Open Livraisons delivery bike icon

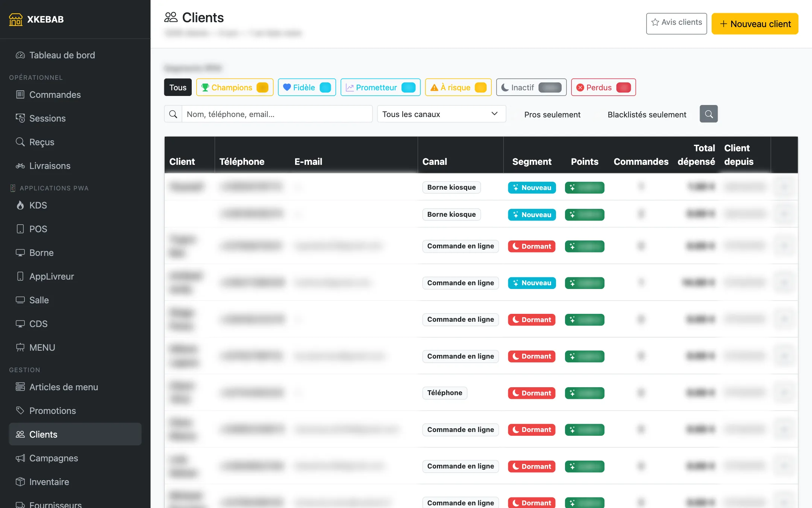point(20,166)
